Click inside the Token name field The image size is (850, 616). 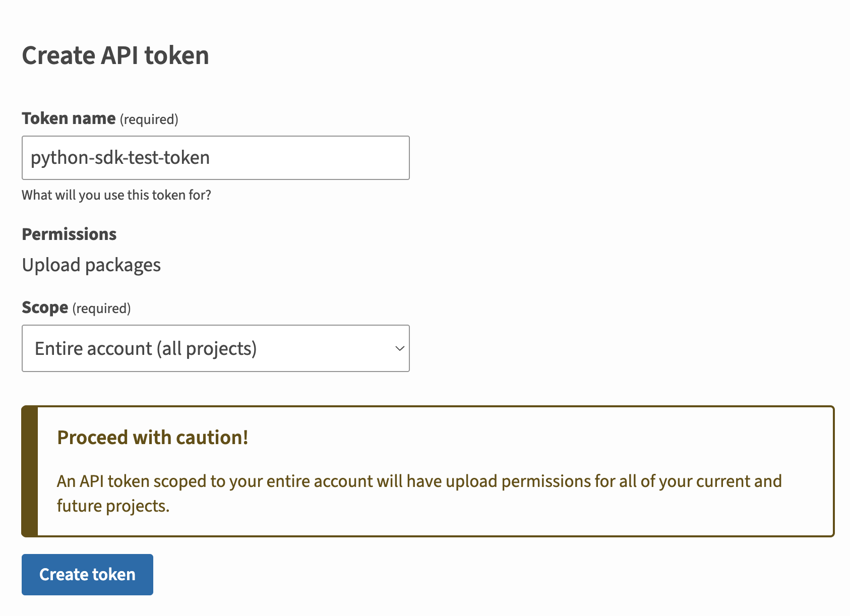tap(215, 158)
